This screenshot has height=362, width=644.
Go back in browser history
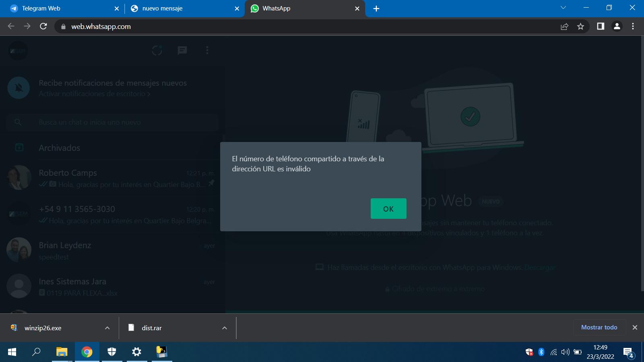pos(11,26)
